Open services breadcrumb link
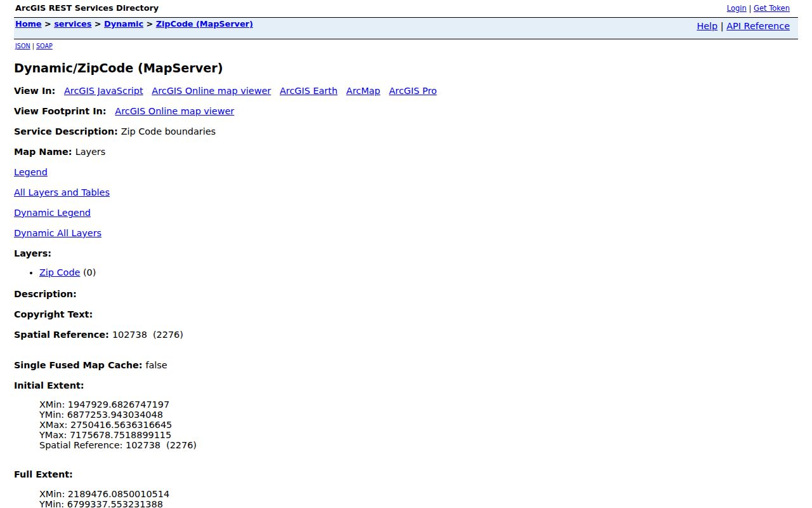This screenshot has width=812, height=508. tap(73, 24)
